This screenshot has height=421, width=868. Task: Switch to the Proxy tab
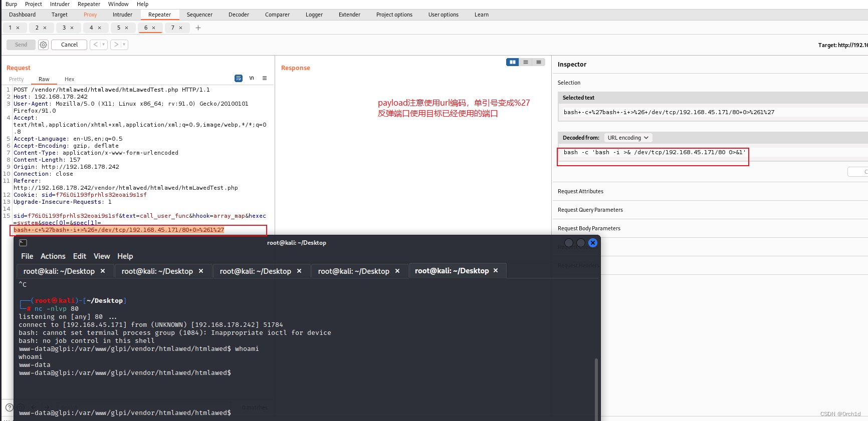[x=90, y=15]
